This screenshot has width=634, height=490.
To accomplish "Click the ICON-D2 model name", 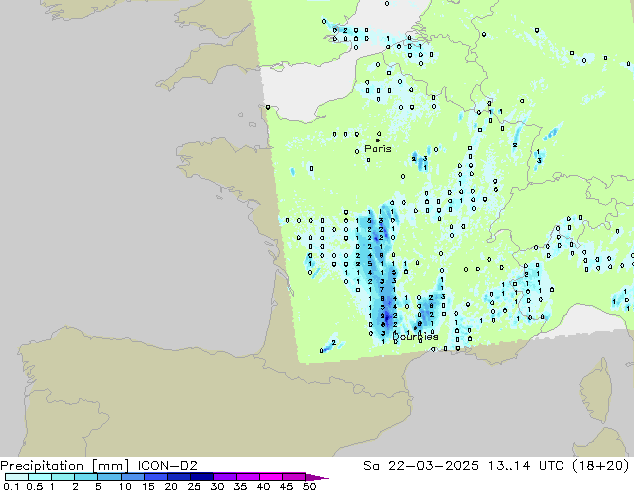I will pos(167,466).
